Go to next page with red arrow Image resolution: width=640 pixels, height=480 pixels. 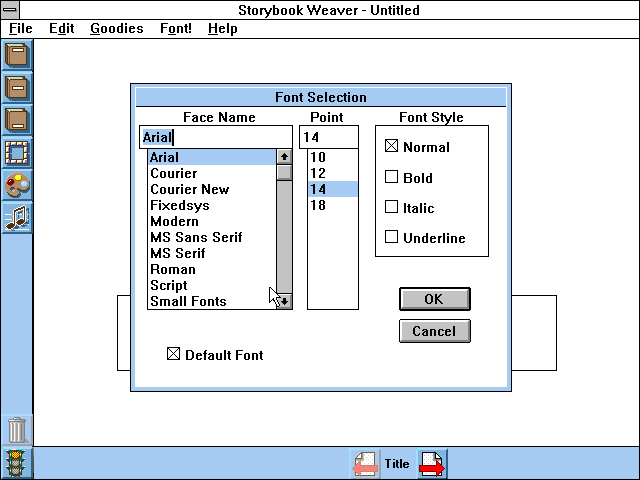(433, 464)
